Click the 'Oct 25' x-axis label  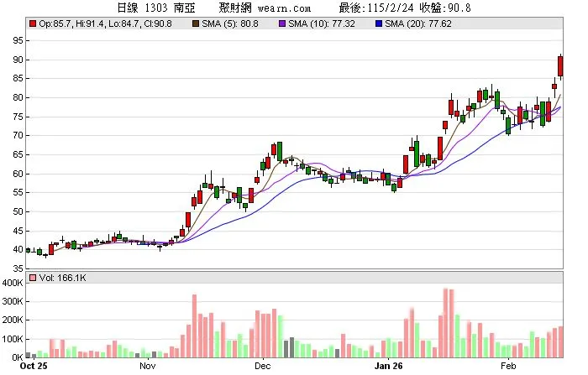pos(34,366)
